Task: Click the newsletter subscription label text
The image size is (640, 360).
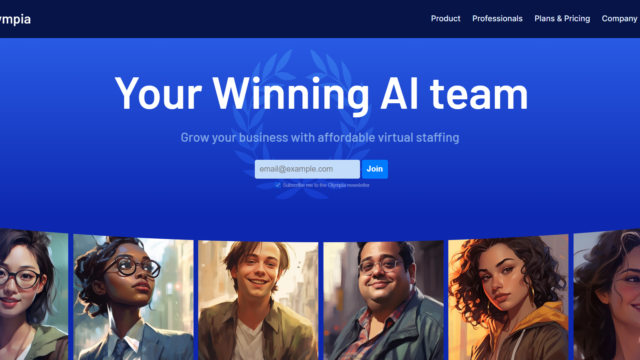Action: coord(326,185)
